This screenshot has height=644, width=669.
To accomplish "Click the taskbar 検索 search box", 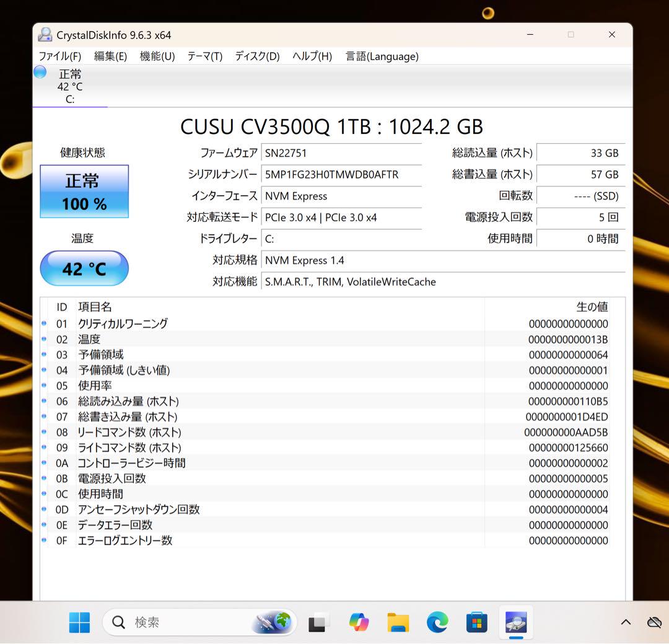I will coord(199,622).
